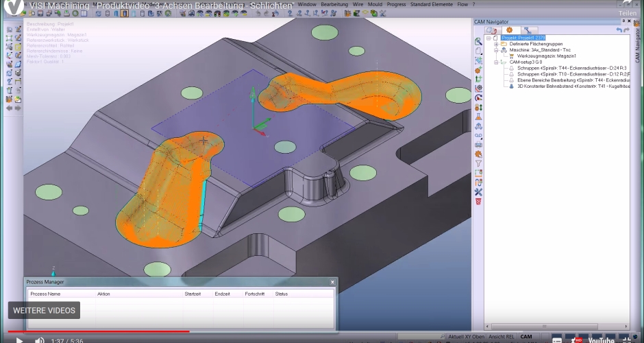
Task: Select Schruppen Spiral T44 operation
Action: click(571, 69)
